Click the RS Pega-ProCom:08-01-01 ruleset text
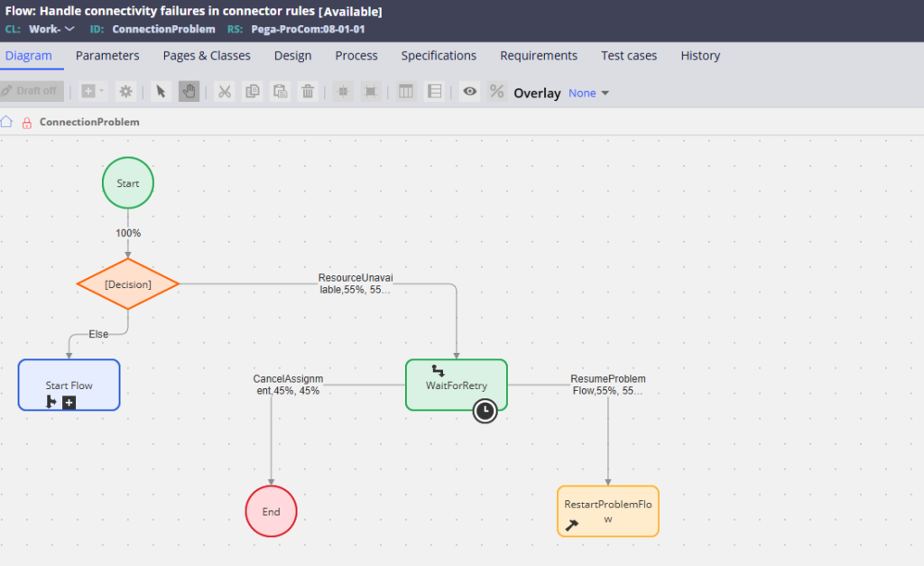The image size is (924, 566). click(x=308, y=29)
